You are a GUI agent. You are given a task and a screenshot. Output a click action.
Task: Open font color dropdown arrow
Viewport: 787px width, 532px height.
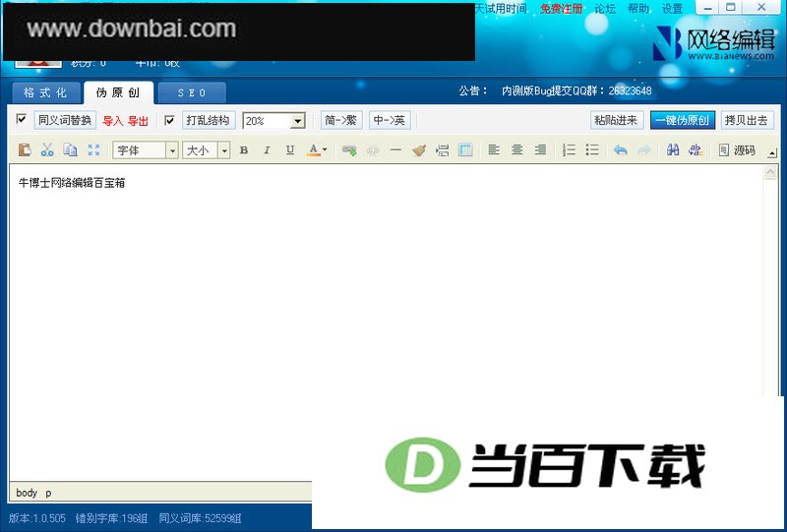pyautogui.click(x=325, y=150)
